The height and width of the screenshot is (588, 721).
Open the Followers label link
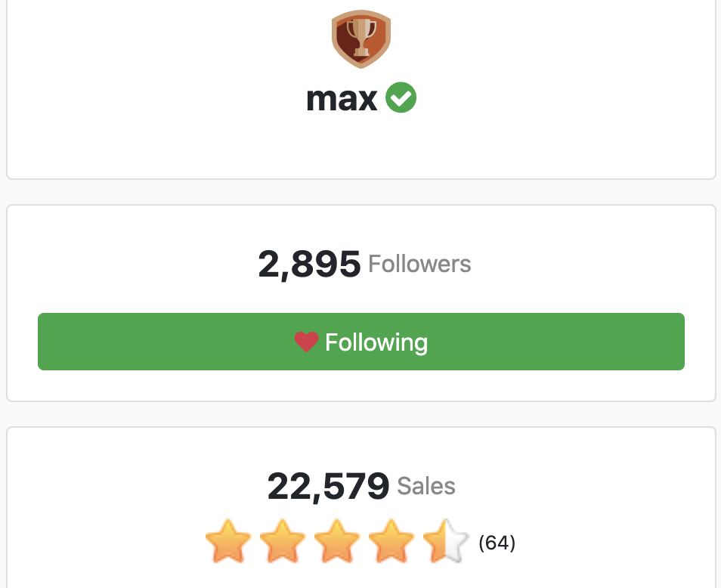419,265
